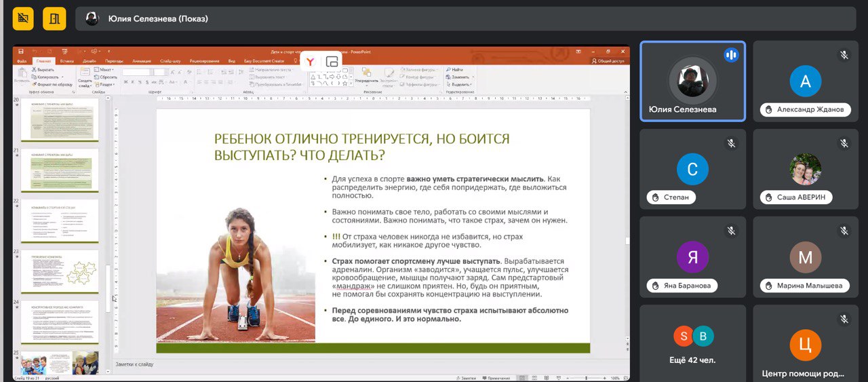
Task: Click muted mic icon on Марина Малышева tile
Action: tap(844, 231)
